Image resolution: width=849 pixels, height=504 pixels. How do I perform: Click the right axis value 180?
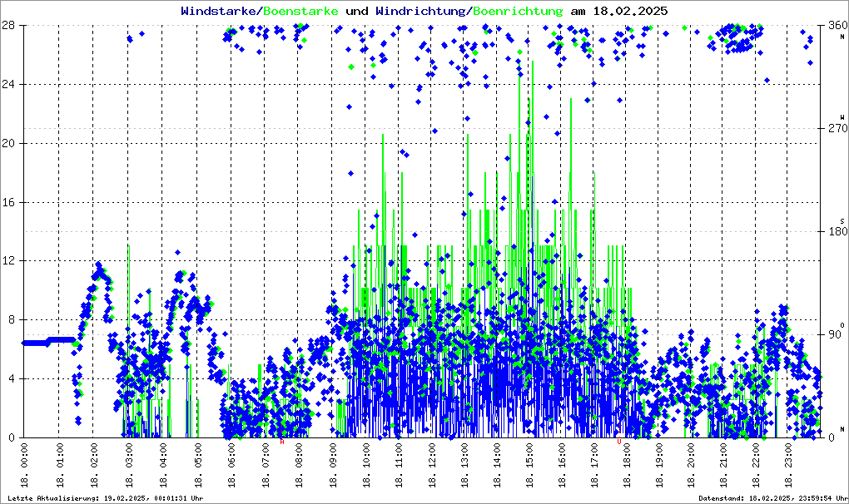837,231
